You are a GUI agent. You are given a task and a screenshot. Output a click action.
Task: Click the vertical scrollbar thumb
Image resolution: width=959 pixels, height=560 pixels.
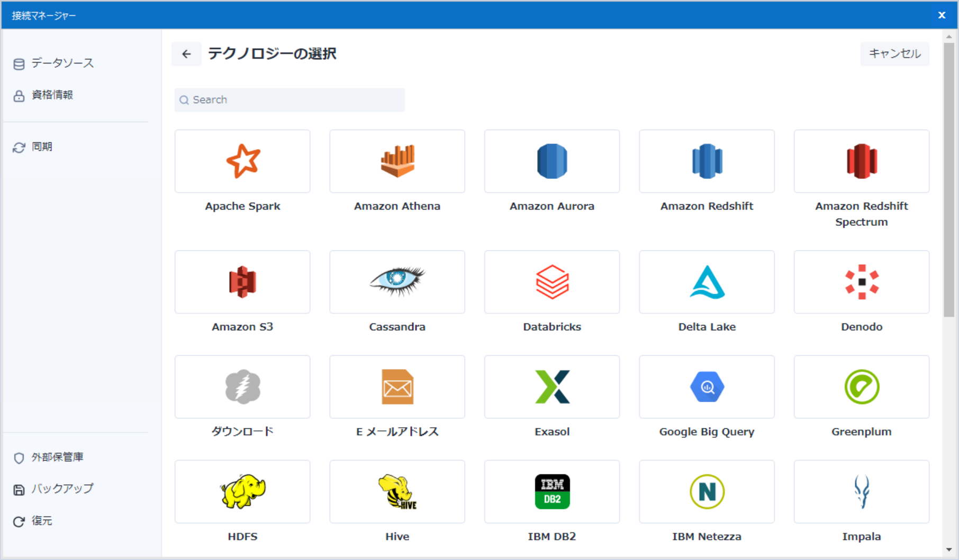pos(948,180)
